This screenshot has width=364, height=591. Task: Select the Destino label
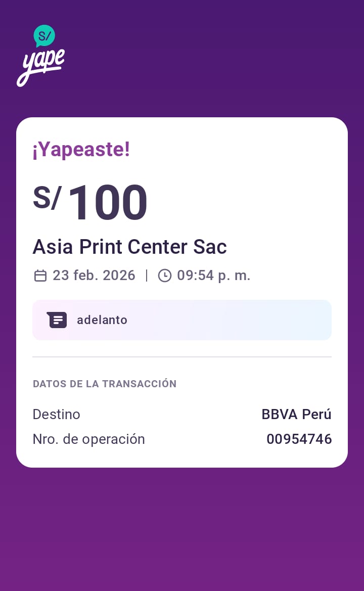pyautogui.click(x=56, y=415)
